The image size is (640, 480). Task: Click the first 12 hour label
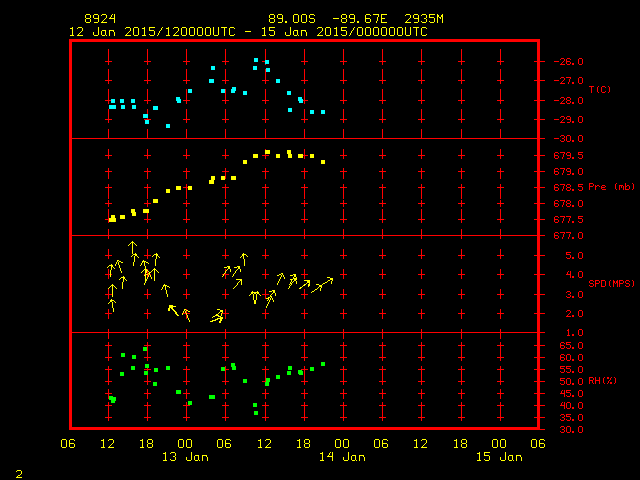[107, 444]
